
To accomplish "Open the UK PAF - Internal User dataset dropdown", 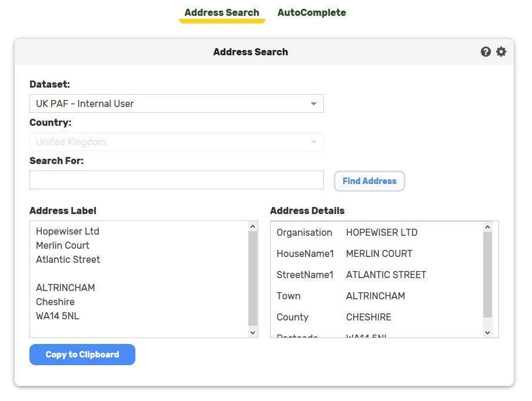I will [x=177, y=103].
